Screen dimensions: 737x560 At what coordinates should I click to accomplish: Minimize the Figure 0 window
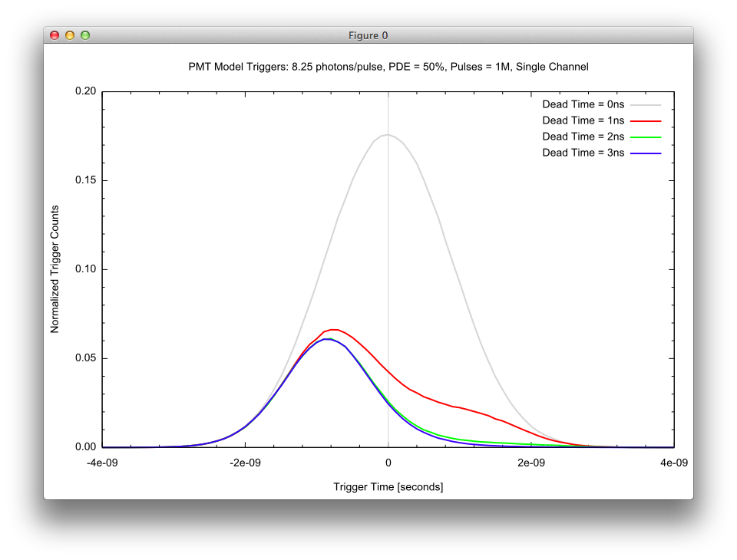click(70, 35)
